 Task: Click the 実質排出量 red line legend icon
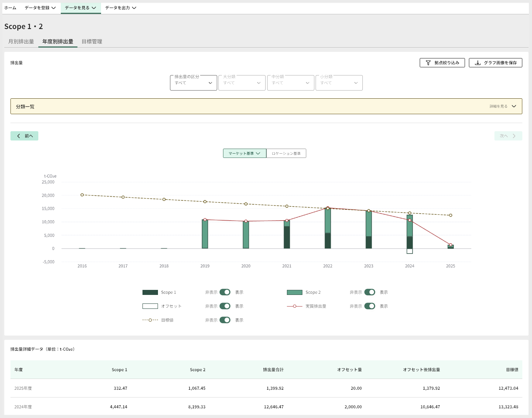(295, 306)
